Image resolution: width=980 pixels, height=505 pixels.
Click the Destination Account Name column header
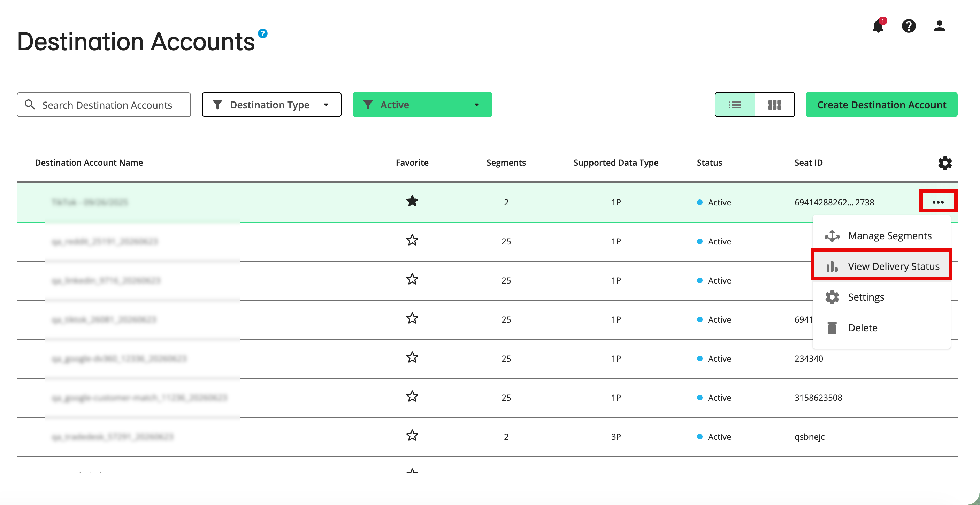pyautogui.click(x=89, y=163)
